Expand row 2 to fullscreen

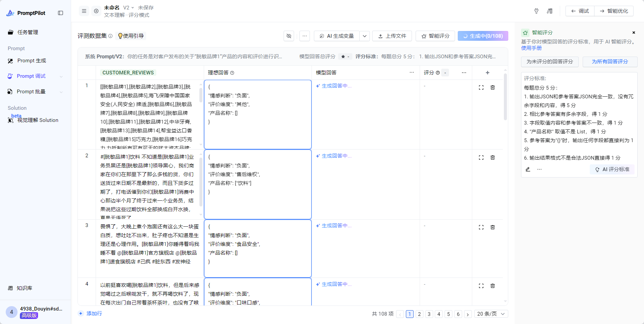click(x=481, y=158)
